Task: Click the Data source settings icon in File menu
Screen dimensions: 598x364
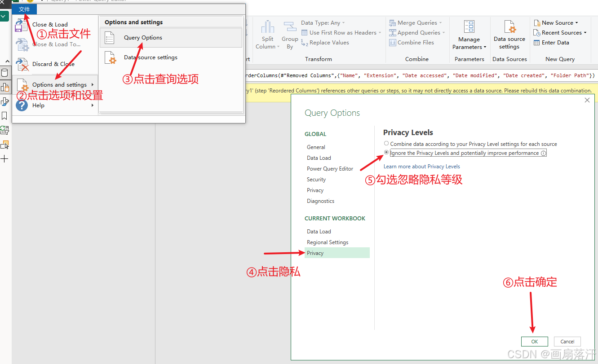Action: 111,58
